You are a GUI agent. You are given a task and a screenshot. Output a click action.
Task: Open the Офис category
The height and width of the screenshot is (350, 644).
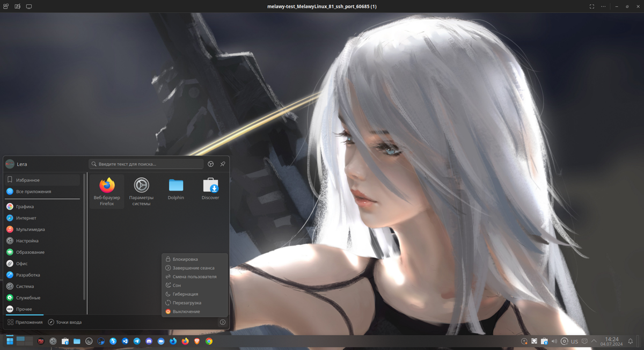[42, 264]
